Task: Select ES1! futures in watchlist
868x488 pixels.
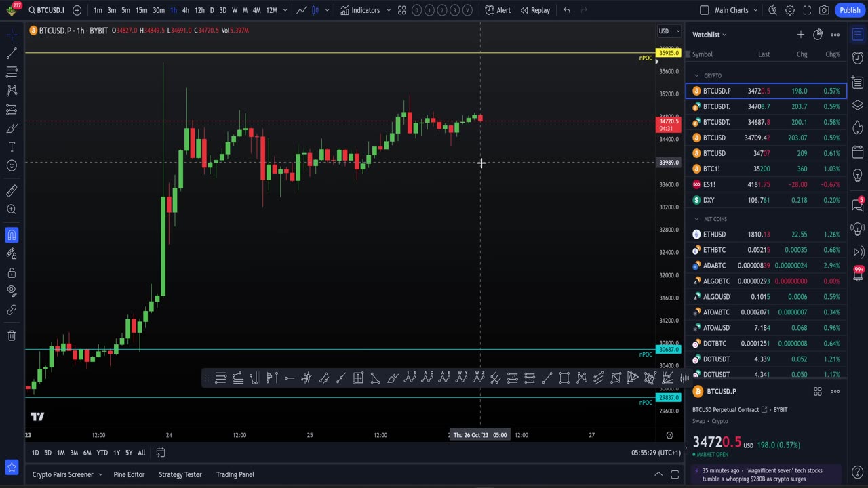Action: click(x=766, y=184)
